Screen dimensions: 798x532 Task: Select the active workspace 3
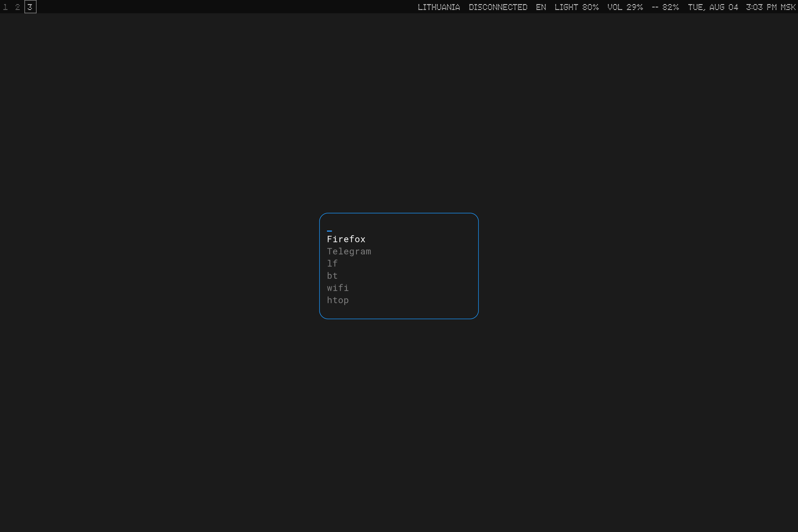pos(30,7)
